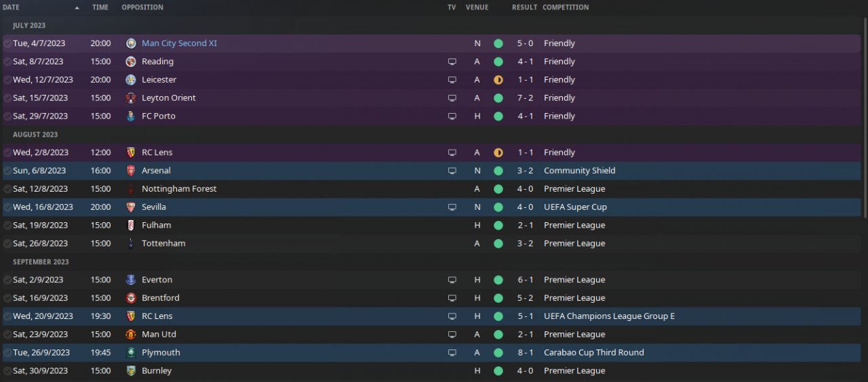Screen dimensions: 868x382
Task: Click the Arsenal club crest
Action: click(131, 171)
